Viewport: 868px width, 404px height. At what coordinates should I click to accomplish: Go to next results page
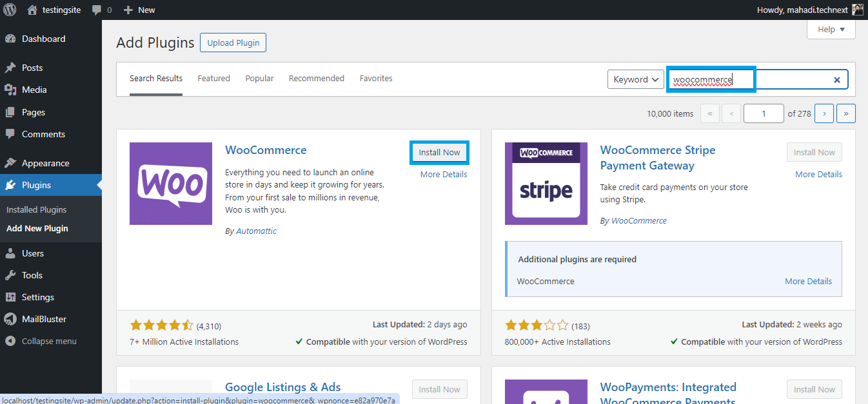coord(824,113)
